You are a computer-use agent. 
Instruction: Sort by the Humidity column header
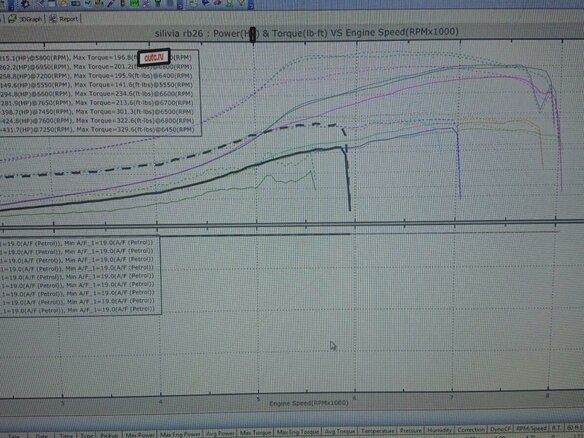tap(439, 430)
